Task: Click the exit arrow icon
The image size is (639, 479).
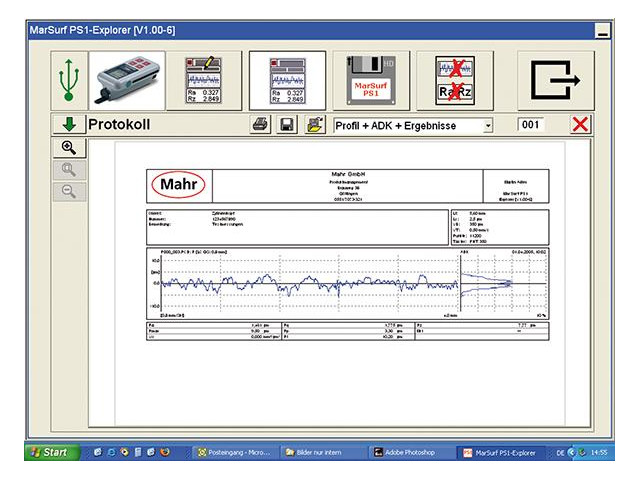Action: point(555,80)
